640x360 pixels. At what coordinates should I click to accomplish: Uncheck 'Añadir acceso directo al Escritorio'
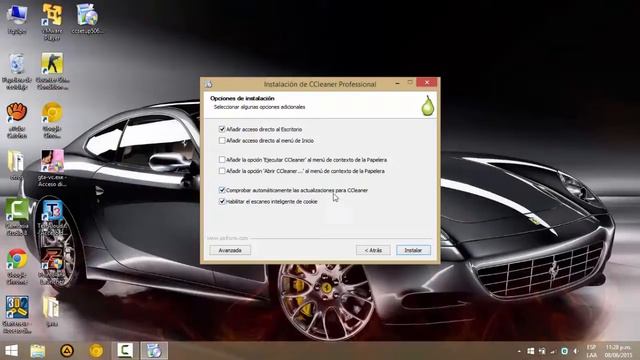222,129
